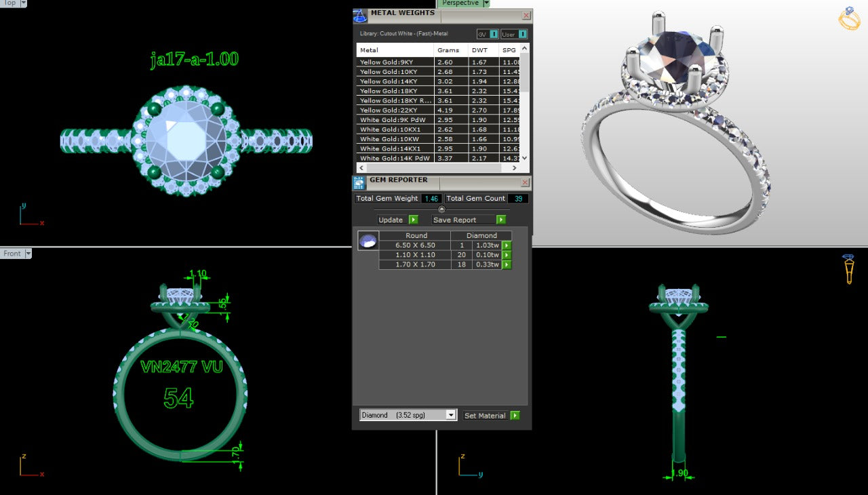Image resolution: width=868 pixels, height=495 pixels.
Task: Select the White Gold:14K PdW row
Action: [x=439, y=158]
